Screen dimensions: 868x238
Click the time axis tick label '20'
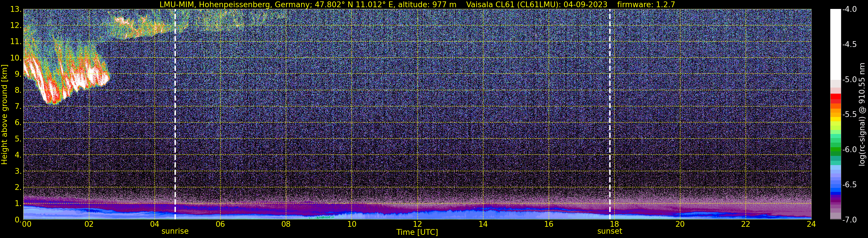pos(680,224)
